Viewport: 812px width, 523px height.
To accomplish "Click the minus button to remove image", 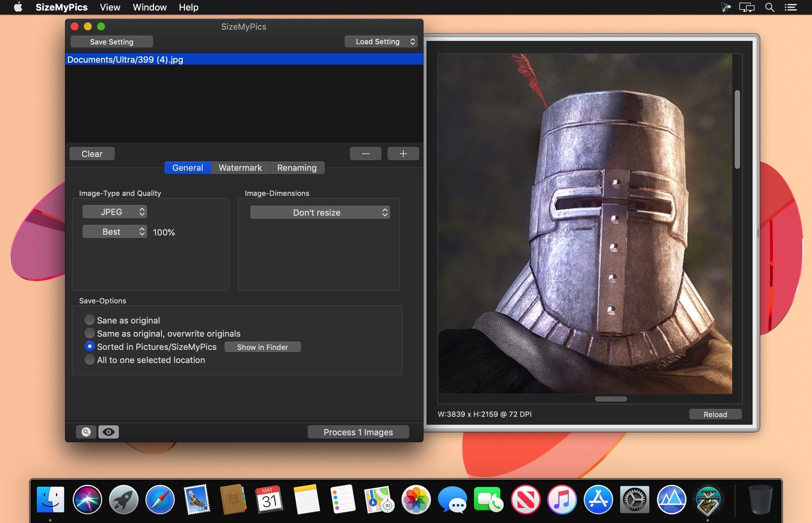I will [365, 154].
